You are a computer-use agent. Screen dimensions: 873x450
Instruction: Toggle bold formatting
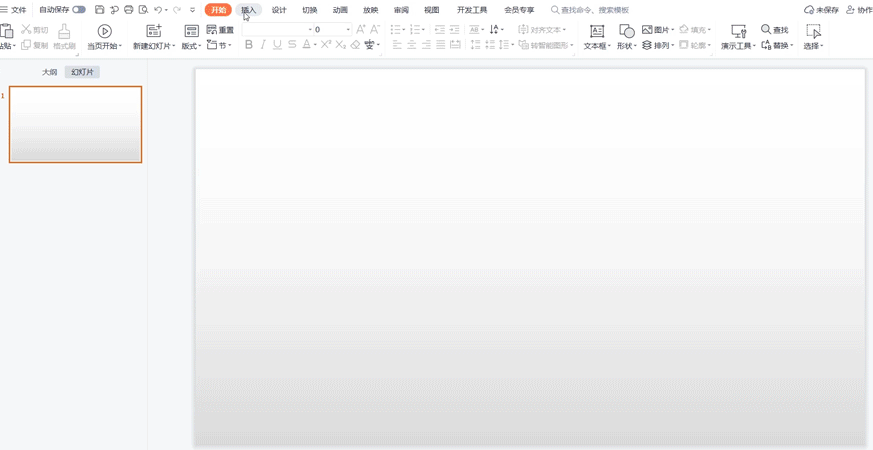(249, 45)
